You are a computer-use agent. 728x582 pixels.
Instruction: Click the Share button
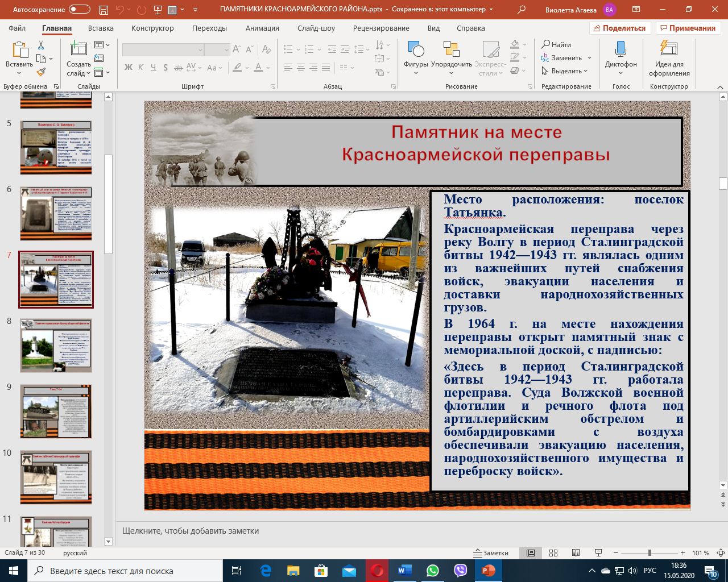pos(619,28)
